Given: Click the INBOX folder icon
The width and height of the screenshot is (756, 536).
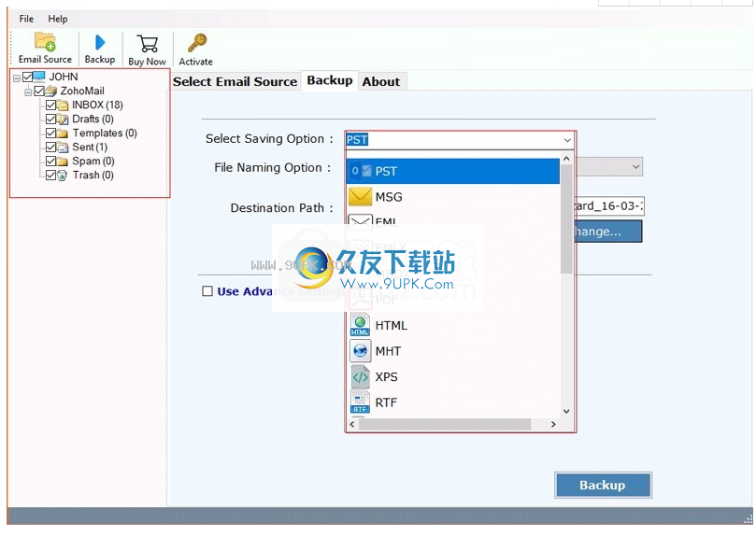Looking at the screenshot, I should point(63,105).
